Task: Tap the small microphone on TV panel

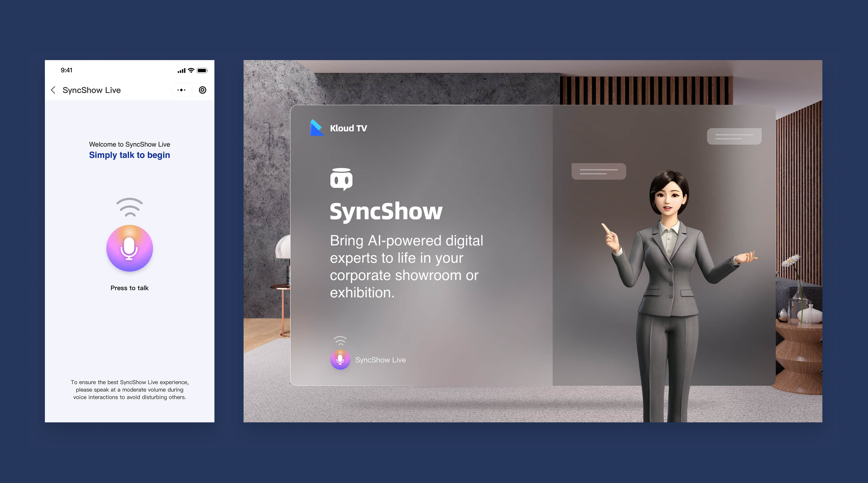Action: [340, 360]
